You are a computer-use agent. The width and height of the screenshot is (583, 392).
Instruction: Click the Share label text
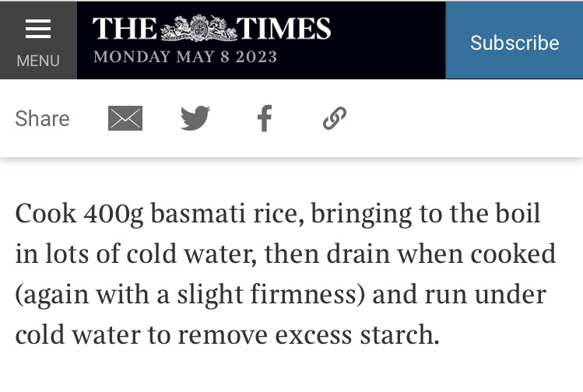42,118
